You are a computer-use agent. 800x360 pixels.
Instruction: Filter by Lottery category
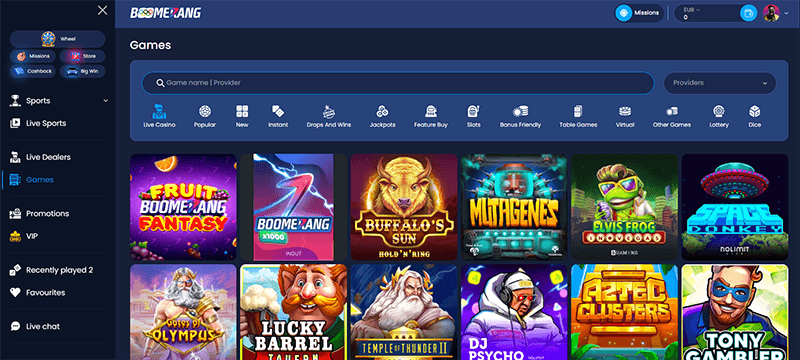pos(719,116)
